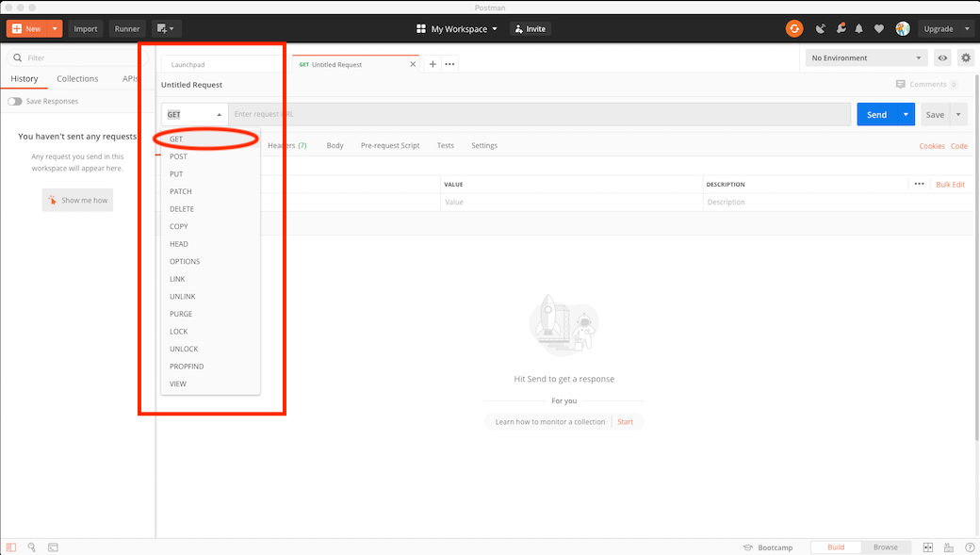Viewport: 980px width, 555px height.
Task: Open settings wrench icon in header
Action: coord(841,29)
